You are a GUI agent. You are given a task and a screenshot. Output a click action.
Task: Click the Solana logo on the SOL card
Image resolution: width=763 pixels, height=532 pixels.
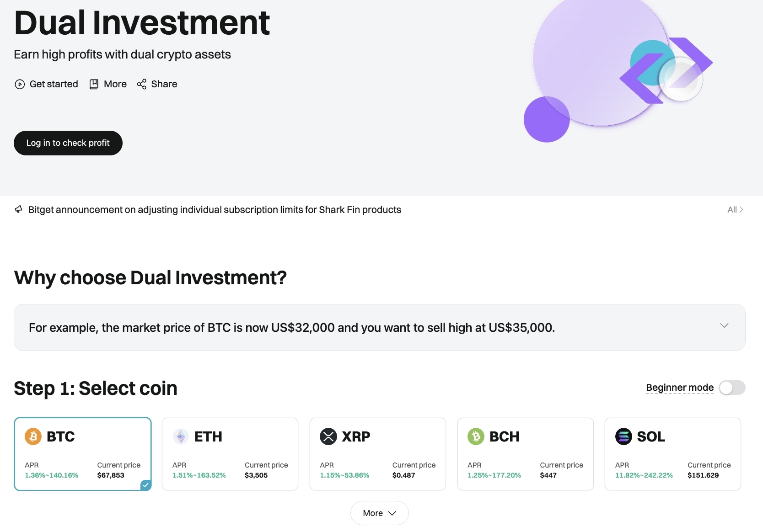click(x=623, y=436)
